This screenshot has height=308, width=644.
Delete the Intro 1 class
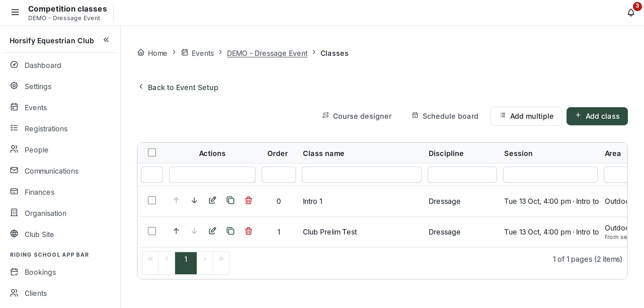[x=249, y=200]
